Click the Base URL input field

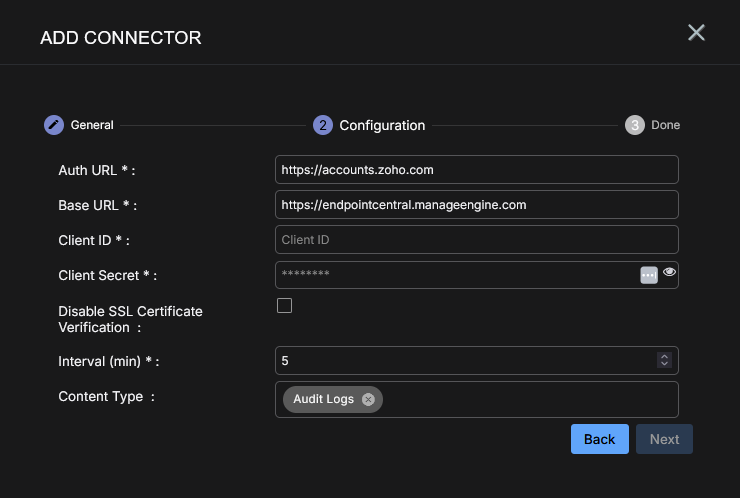(x=476, y=205)
